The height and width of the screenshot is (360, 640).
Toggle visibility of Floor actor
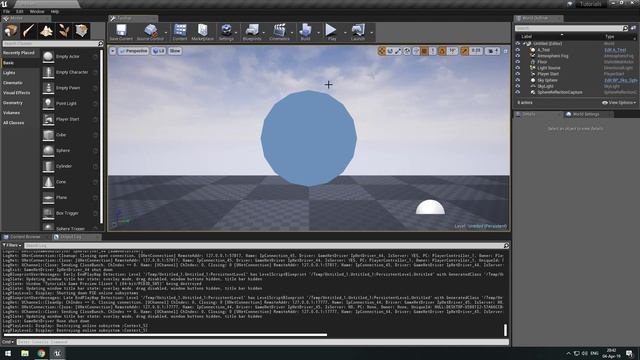click(518, 62)
